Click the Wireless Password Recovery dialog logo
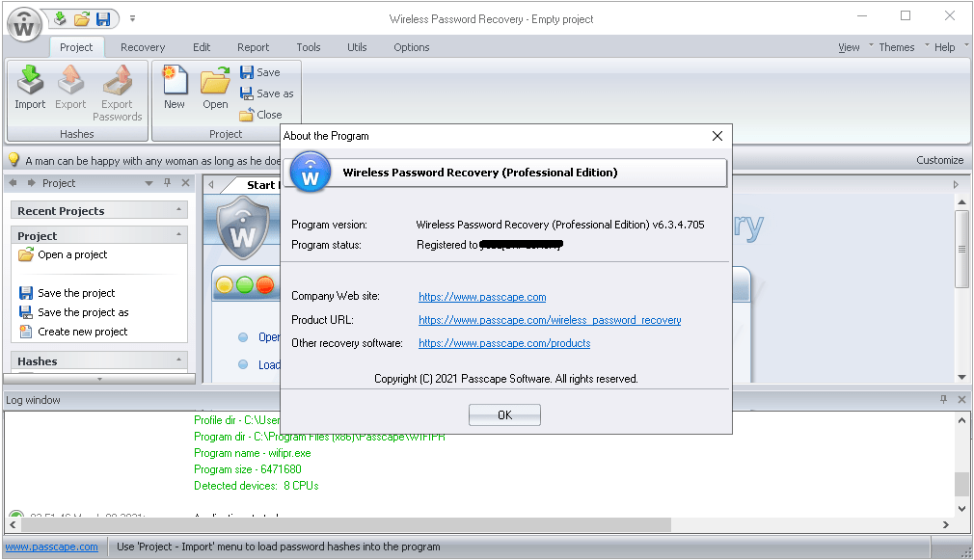This screenshot has height=560, width=974. coord(311,173)
